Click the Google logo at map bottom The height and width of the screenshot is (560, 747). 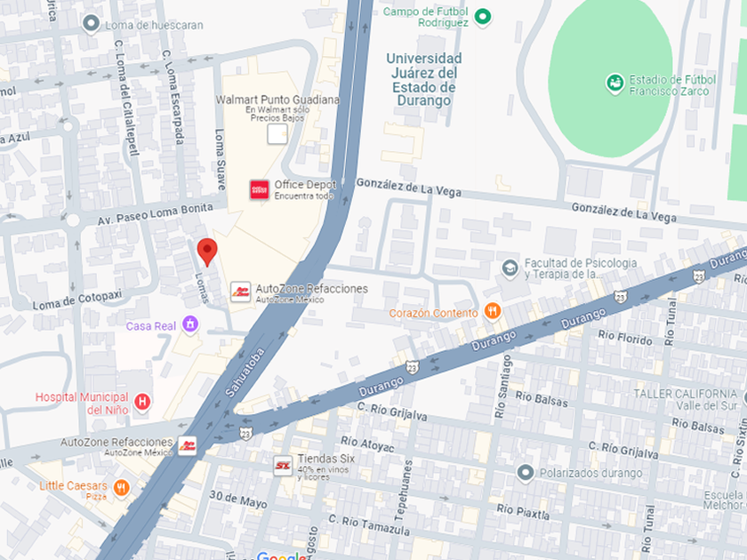[x=282, y=556]
